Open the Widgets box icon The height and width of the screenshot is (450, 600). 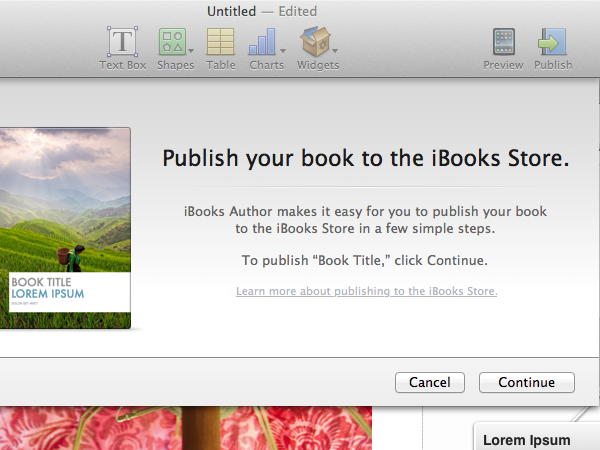[315, 41]
